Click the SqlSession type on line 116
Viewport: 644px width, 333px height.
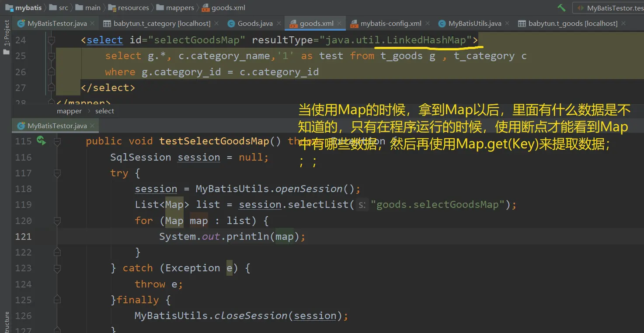[140, 158]
